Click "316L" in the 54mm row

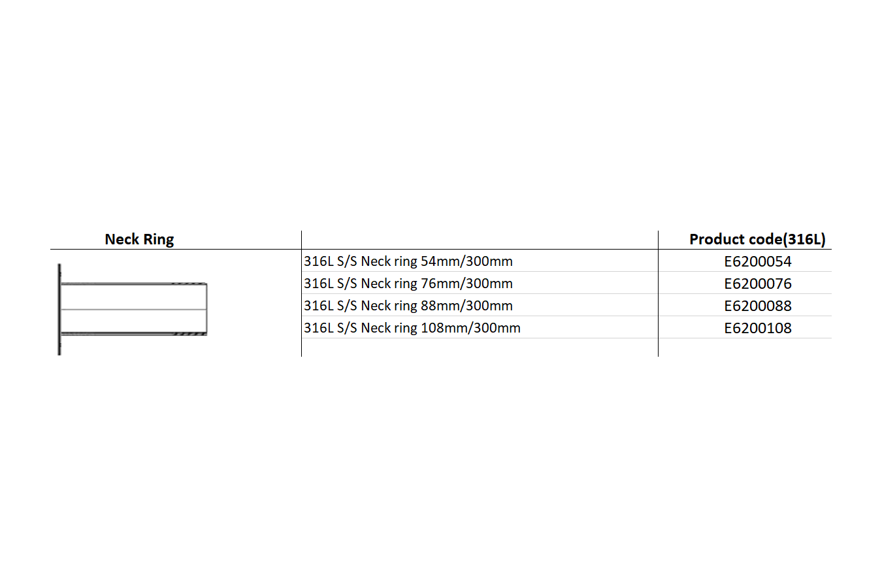click(x=319, y=261)
